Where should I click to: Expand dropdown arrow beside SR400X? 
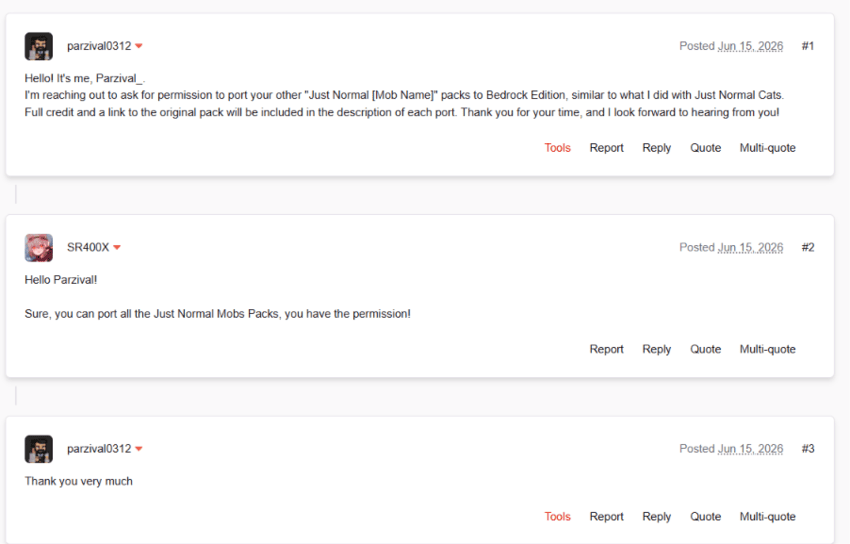[117, 248]
